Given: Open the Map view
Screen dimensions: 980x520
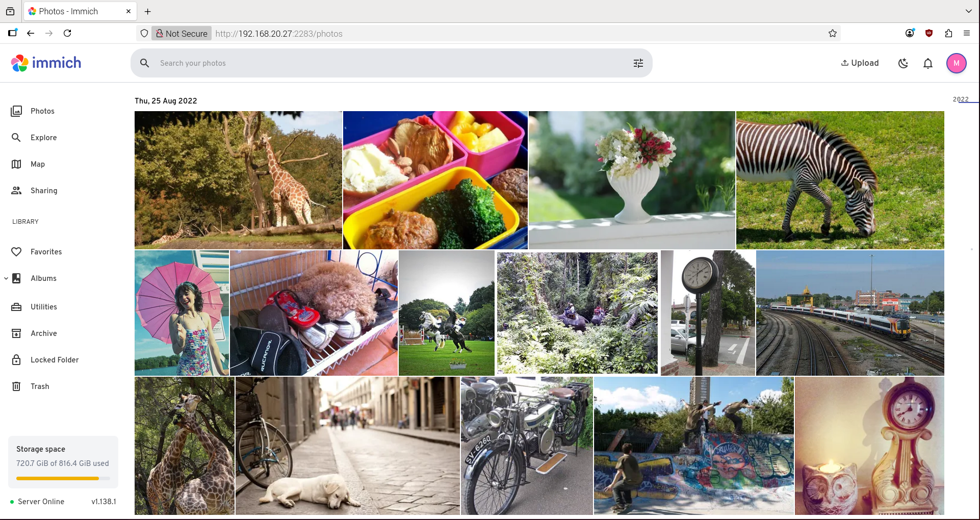Looking at the screenshot, I should click(x=37, y=164).
